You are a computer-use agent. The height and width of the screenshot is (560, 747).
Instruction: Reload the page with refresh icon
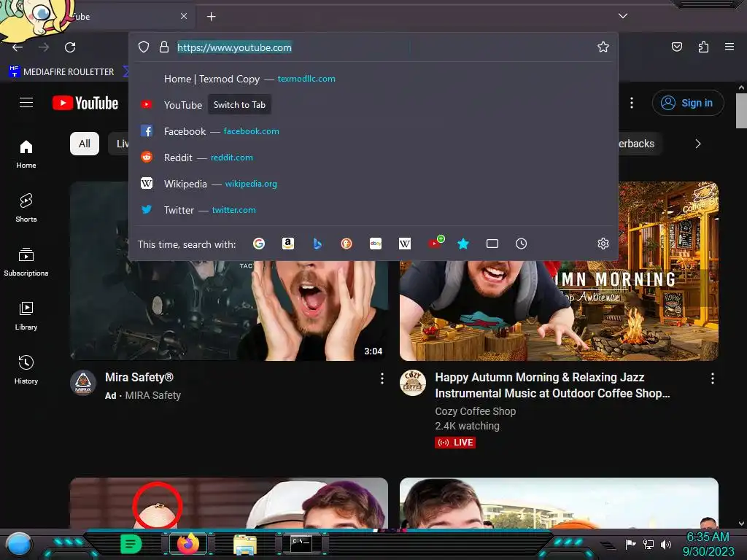70,47
